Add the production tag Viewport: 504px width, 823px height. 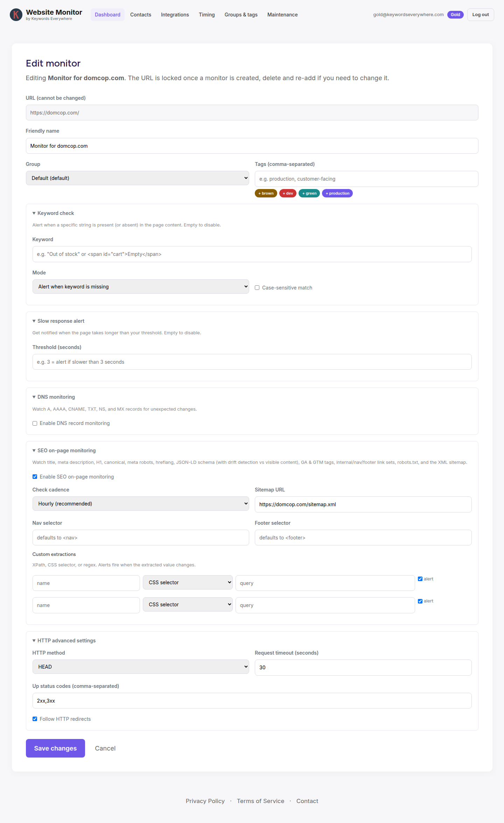[x=337, y=193]
